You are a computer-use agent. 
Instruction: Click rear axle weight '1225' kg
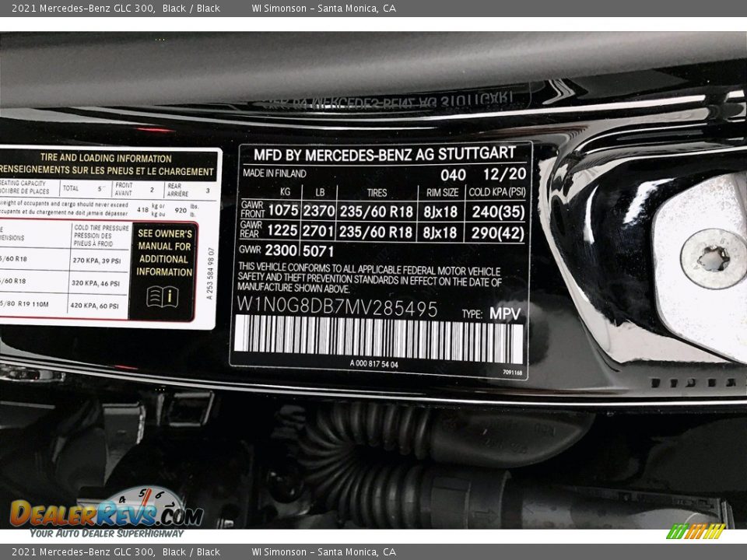pos(282,230)
